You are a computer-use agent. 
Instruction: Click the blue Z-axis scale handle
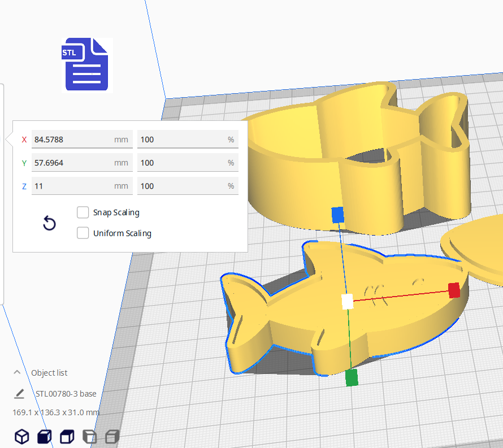click(x=337, y=215)
